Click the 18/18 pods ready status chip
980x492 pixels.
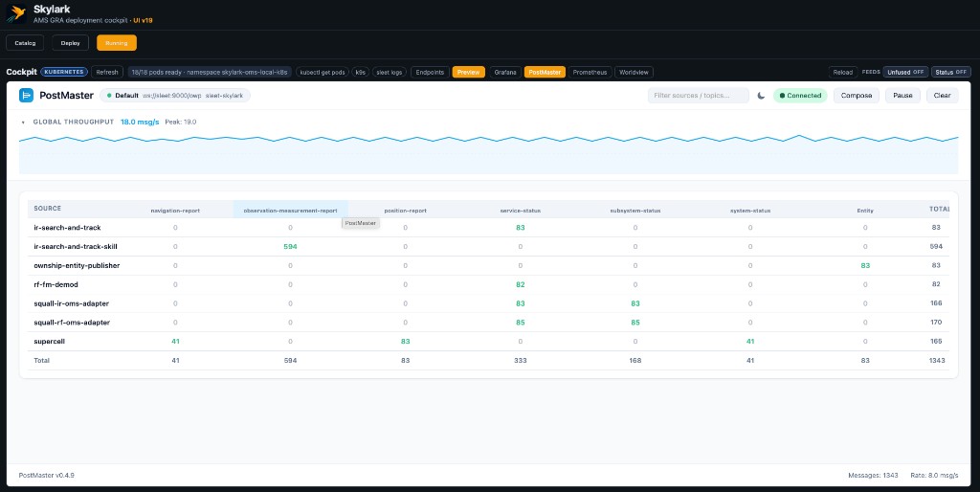[210, 73]
